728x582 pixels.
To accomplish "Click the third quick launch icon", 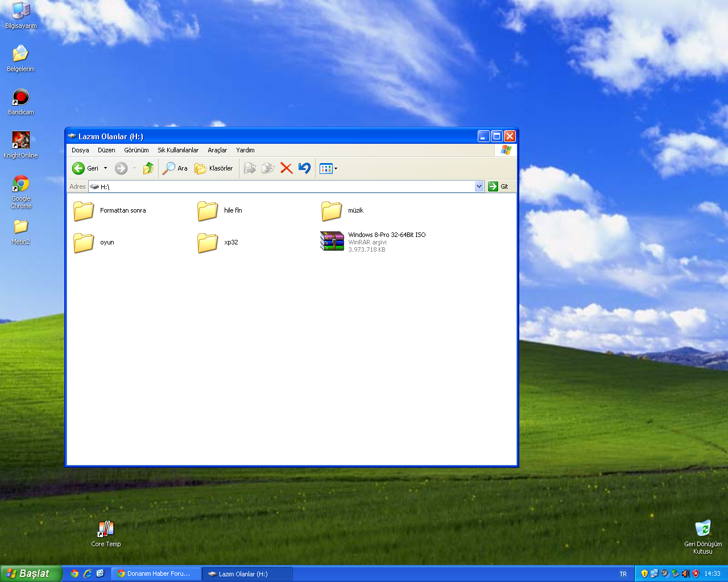I will (101, 573).
